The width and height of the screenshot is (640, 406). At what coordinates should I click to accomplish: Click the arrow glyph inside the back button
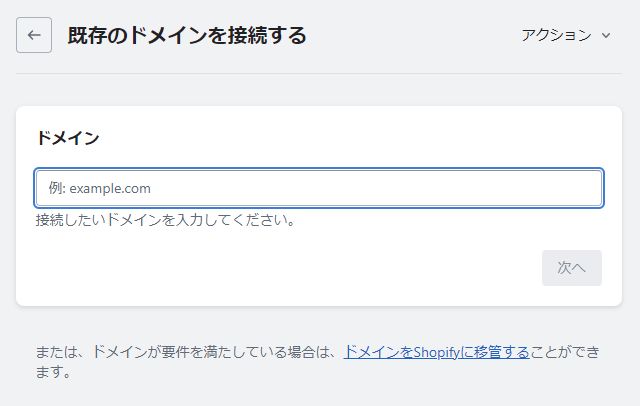coord(34,35)
